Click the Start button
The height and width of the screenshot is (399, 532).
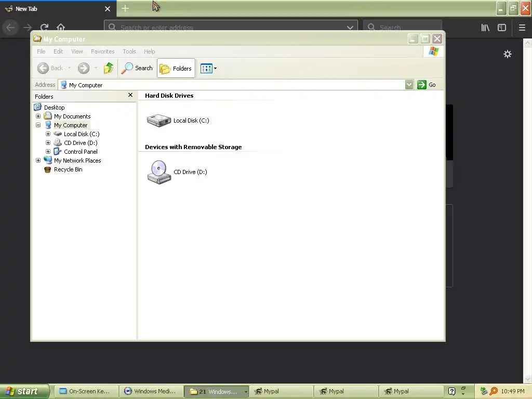(24, 391)
